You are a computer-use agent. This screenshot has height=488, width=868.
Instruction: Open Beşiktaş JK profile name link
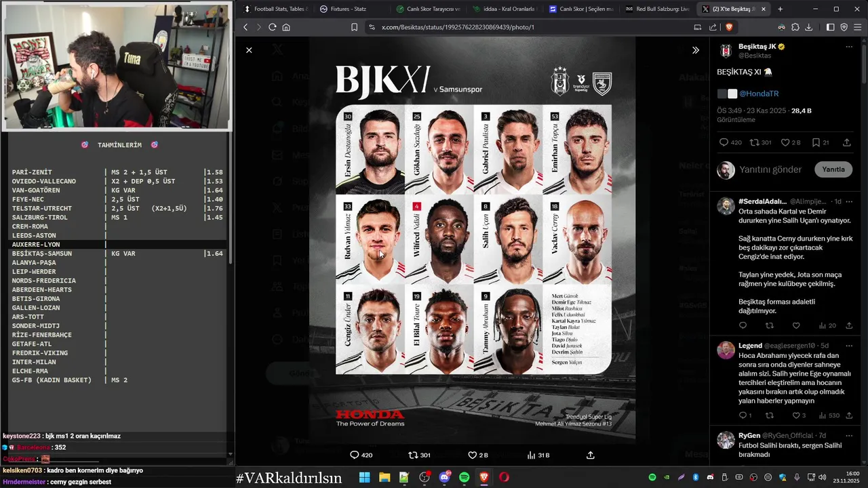(757, 46)
